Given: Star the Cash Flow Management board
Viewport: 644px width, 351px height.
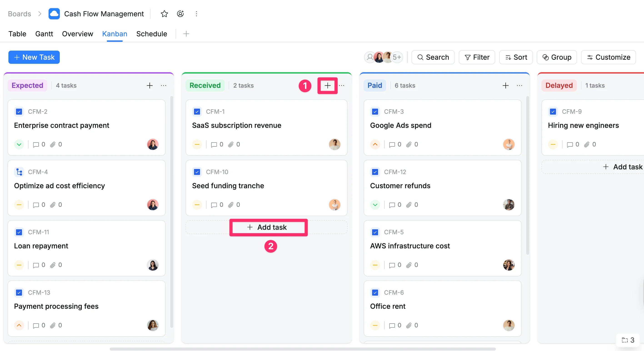Looking at the screenshot, I should [x=164, y=14].
